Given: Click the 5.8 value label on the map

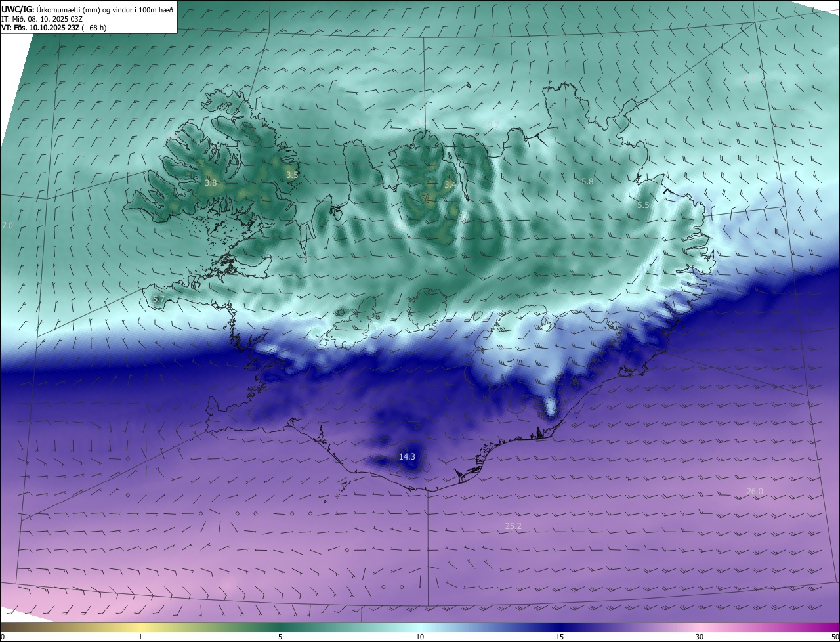Looking at the screenshot, I should pos(587,181).
